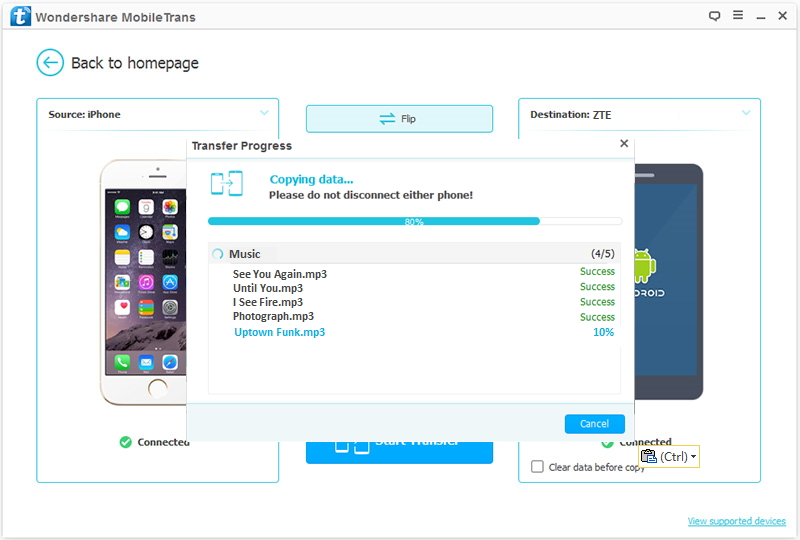Click Success status for Photograph.mp3

[597, 317]
